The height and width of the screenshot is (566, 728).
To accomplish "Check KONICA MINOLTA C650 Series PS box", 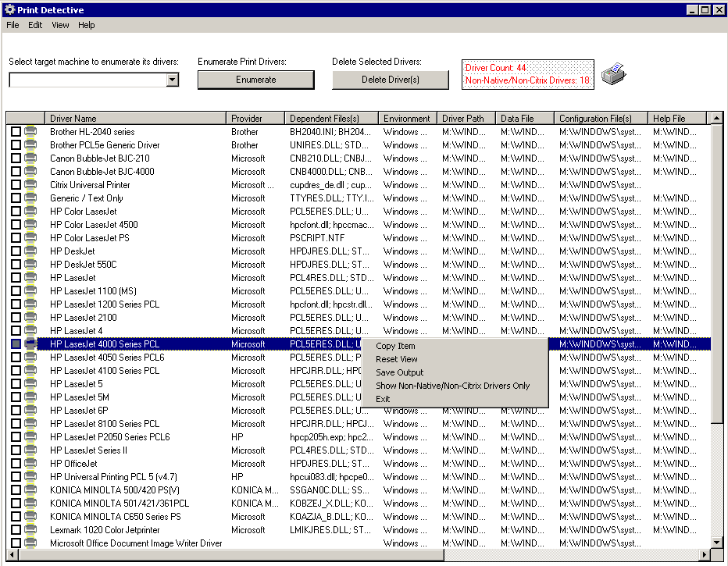I will tap(16, 516).
